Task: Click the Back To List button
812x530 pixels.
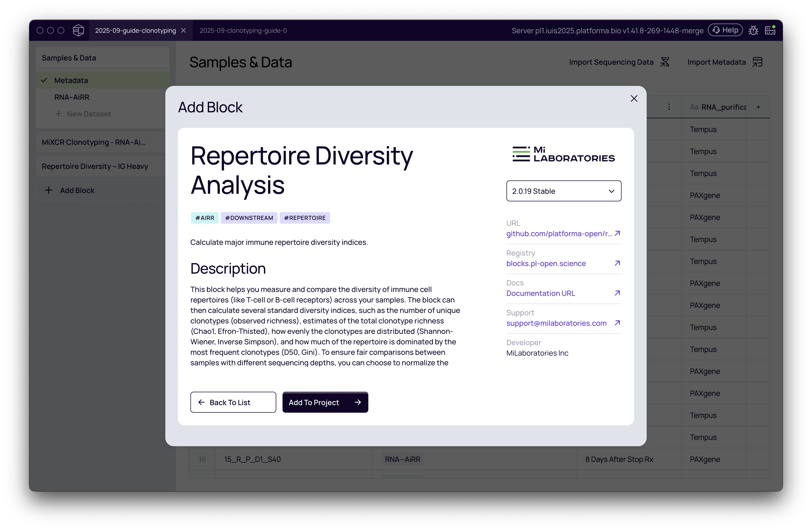Action: (233, 402)
